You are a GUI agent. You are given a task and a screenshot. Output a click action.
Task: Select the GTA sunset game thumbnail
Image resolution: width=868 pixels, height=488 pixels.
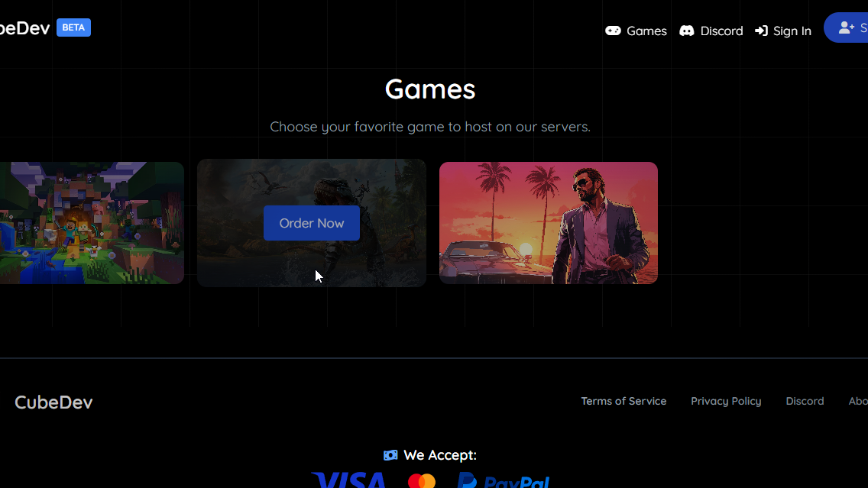point(549,223)
